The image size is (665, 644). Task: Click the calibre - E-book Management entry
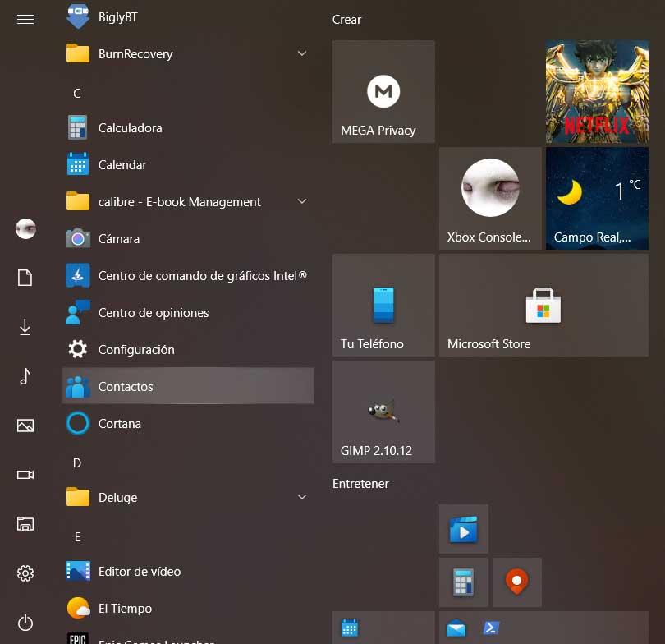pyautogui.click(x=188, y=201)
